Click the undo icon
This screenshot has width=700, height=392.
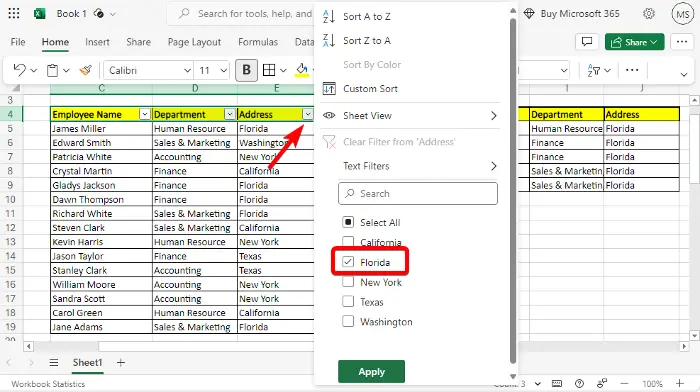(x=20, y=70)
